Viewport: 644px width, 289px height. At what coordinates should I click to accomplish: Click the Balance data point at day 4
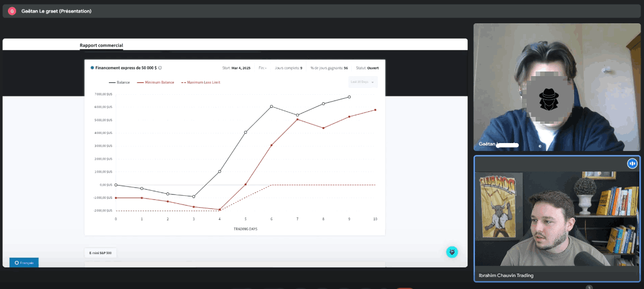[x=220, y=171]
